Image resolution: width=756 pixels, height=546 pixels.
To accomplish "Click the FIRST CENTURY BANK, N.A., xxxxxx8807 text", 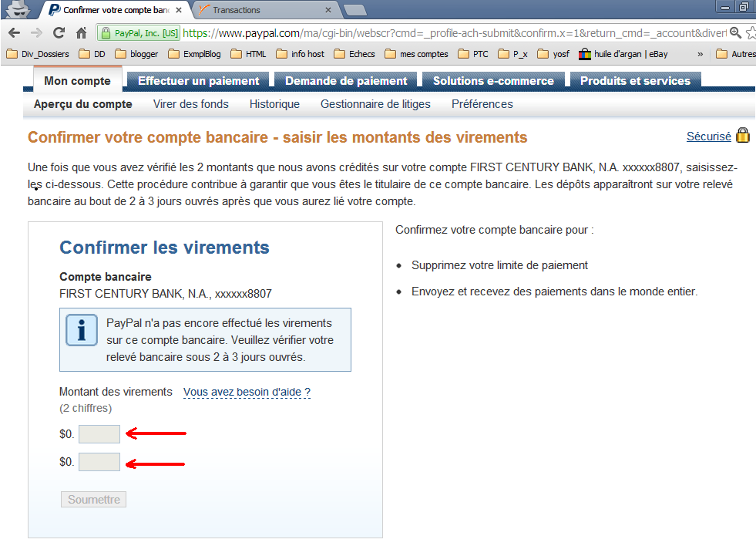I will [x=166, y=294].
